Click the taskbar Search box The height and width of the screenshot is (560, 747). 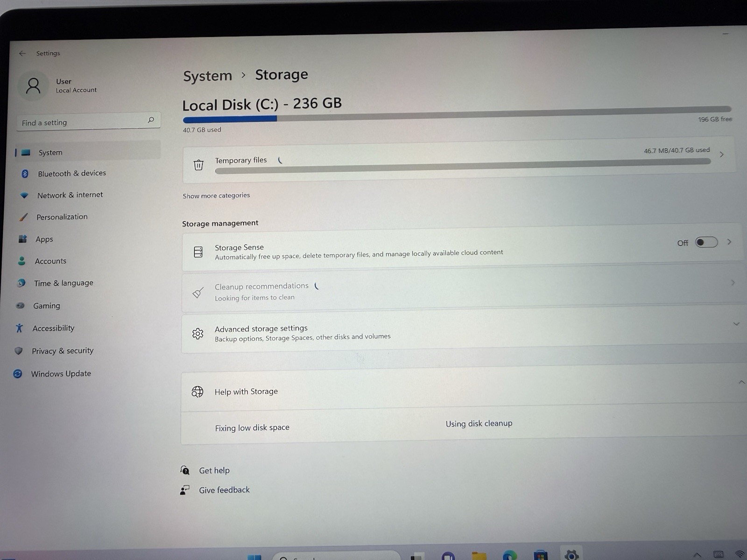[336, 555]
